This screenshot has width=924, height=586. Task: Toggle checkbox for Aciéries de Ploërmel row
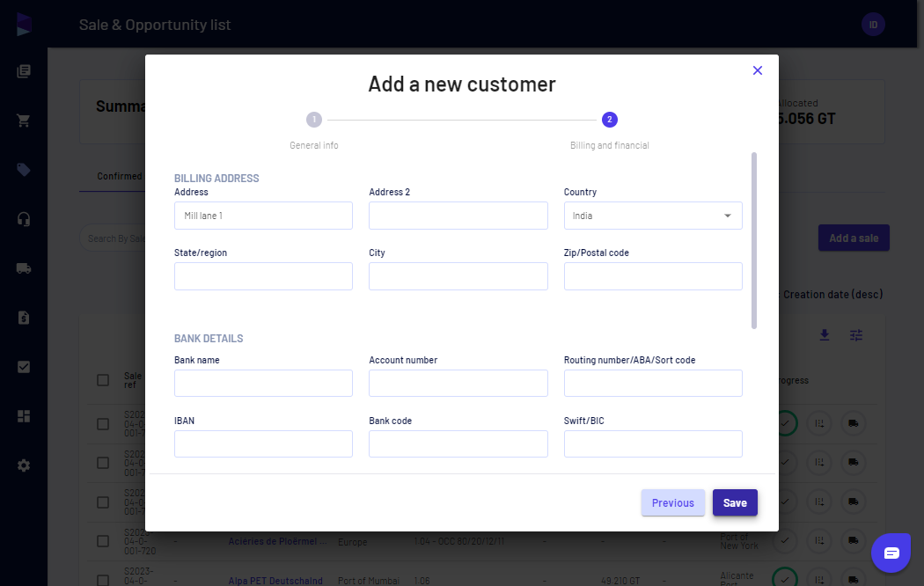[x=103, y=541]
